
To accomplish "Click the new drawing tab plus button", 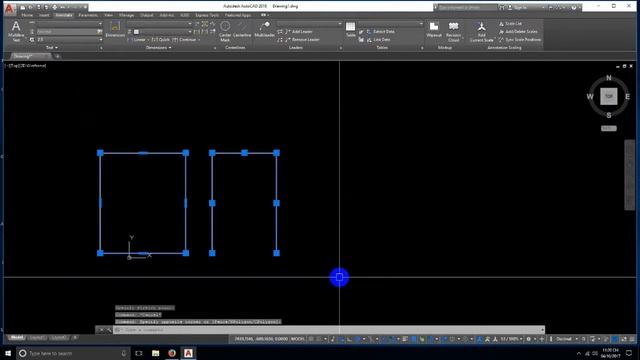I will (x=57, y=56).
